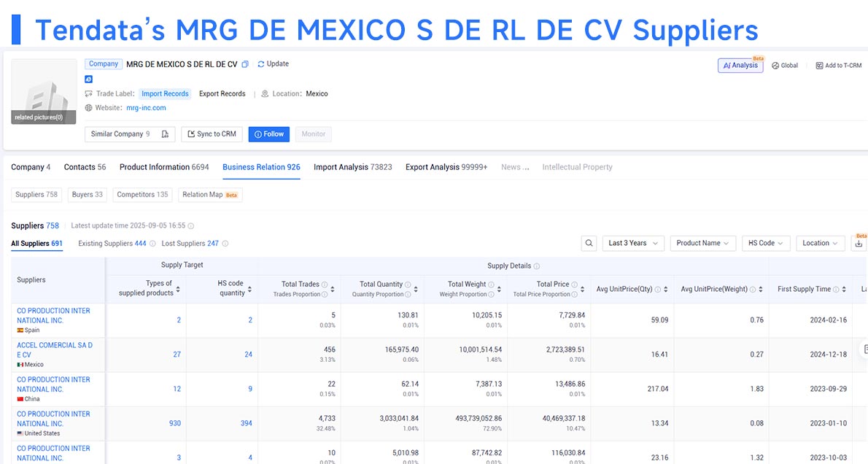Switch to the Contacts 56 tab
The image size is (868, 464).
coord(85,167)
